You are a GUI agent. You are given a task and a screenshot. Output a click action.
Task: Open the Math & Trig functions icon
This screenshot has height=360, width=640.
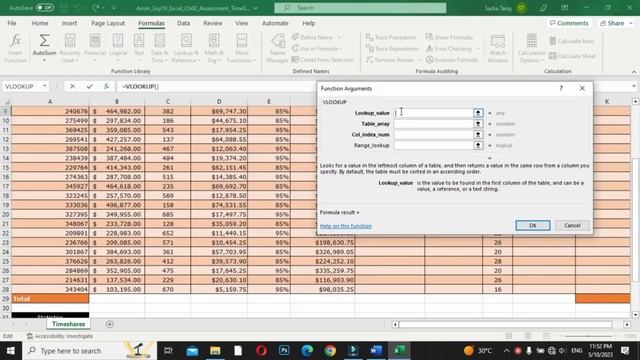214,41
